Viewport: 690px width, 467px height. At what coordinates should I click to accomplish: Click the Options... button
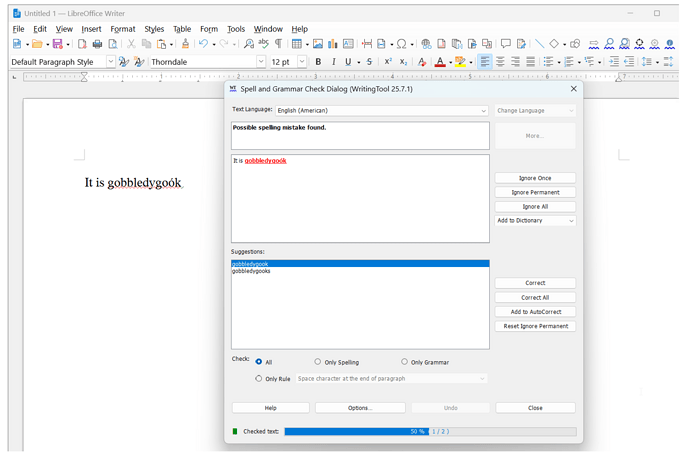click(x=360, y=408)
